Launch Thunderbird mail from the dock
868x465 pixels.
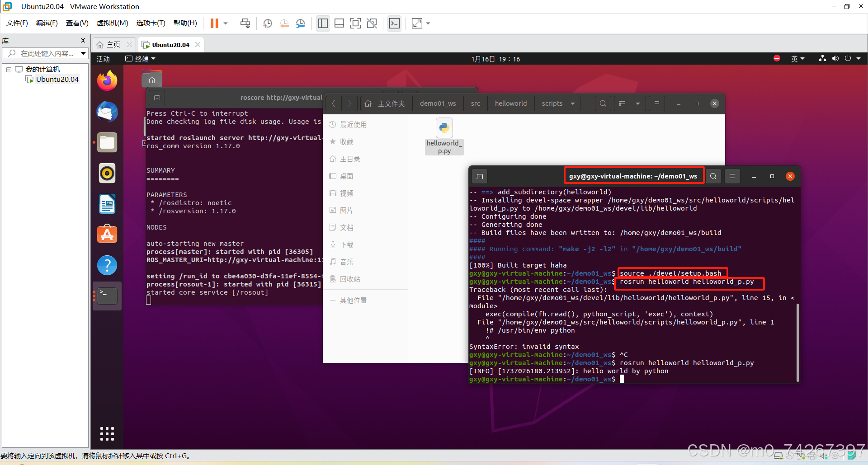pyautogui.click(x=107, y=112)
